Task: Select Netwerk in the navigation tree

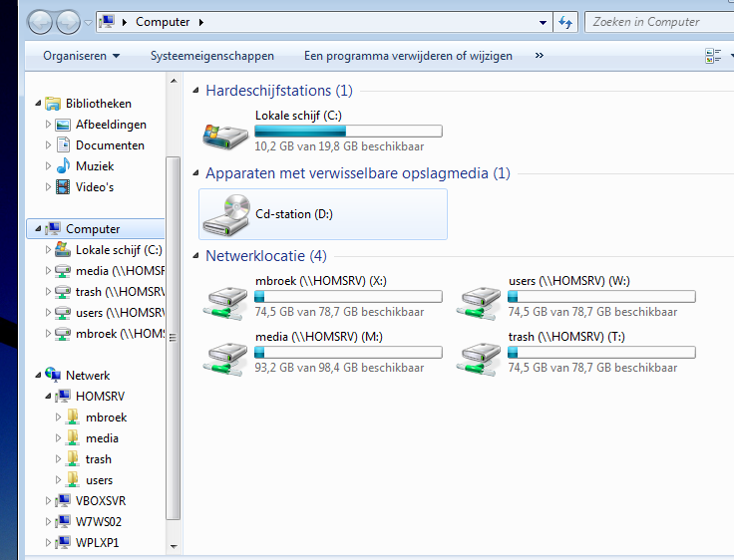Action: pyautogui.click(x=88, y=376)
